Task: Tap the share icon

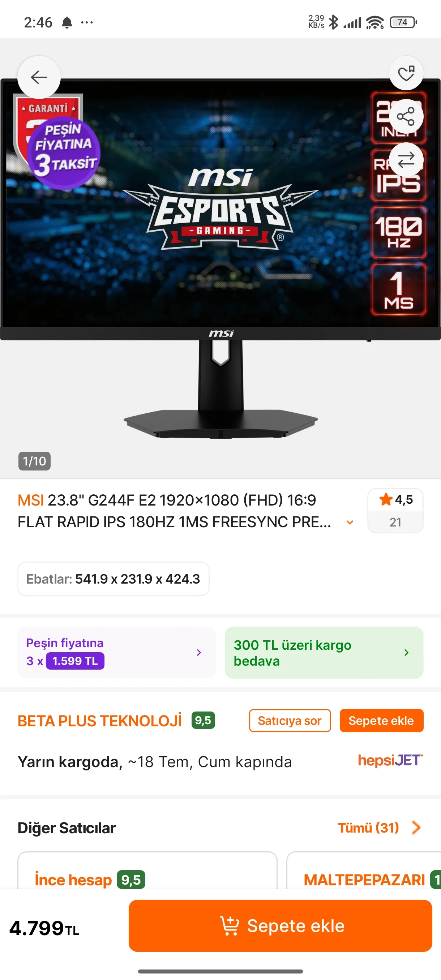Action: point(406,116)
